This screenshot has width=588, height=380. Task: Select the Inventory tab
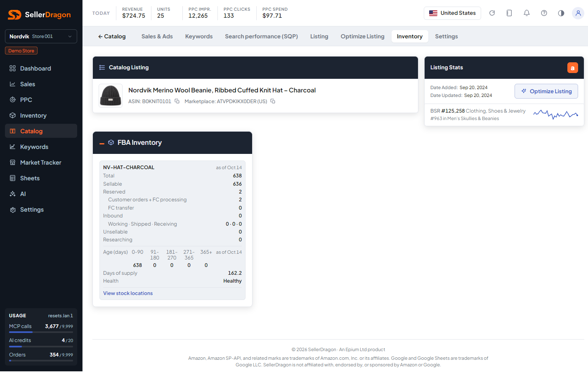(410, 36)
